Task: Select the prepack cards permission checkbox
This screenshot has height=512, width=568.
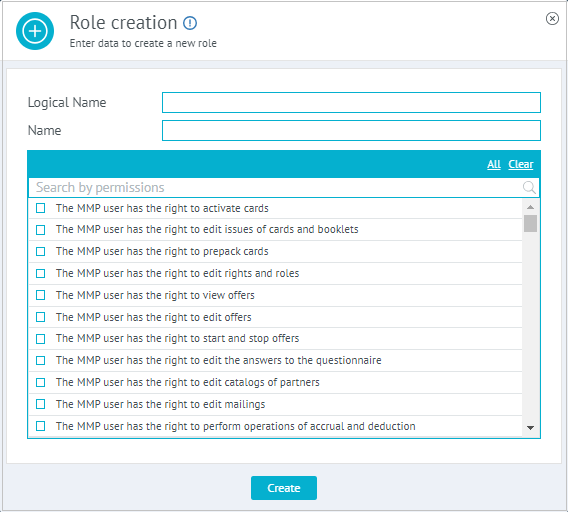Action: pyautogui.click(x=41, y=251)
